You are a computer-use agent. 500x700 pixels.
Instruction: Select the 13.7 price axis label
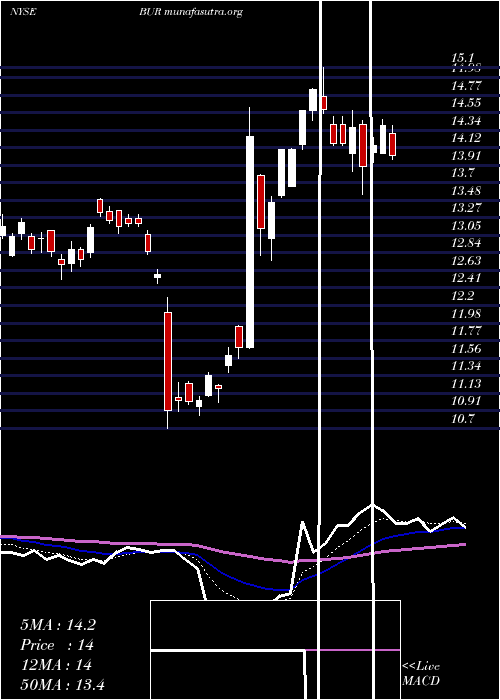(x=462, y=173)
